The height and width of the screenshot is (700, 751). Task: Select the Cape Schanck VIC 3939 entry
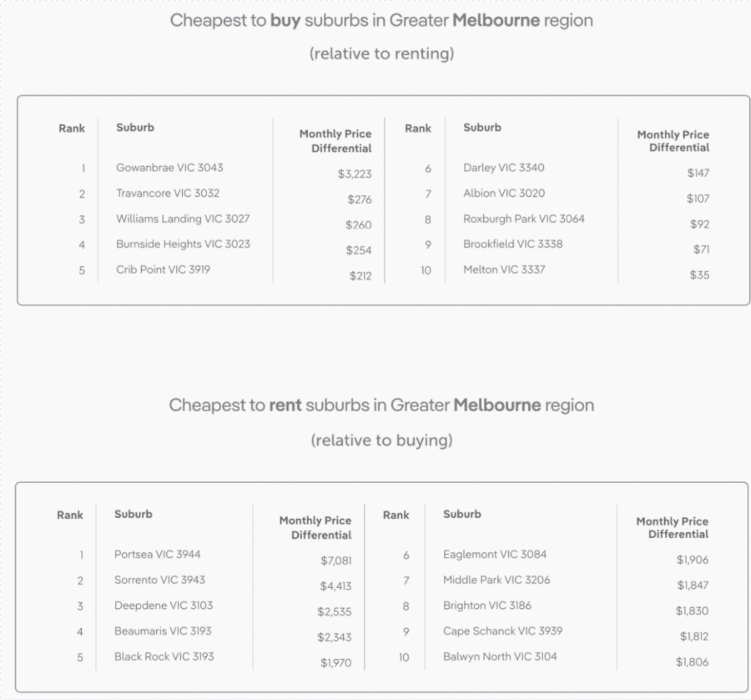pyautogui.click(x=502, y=631)
